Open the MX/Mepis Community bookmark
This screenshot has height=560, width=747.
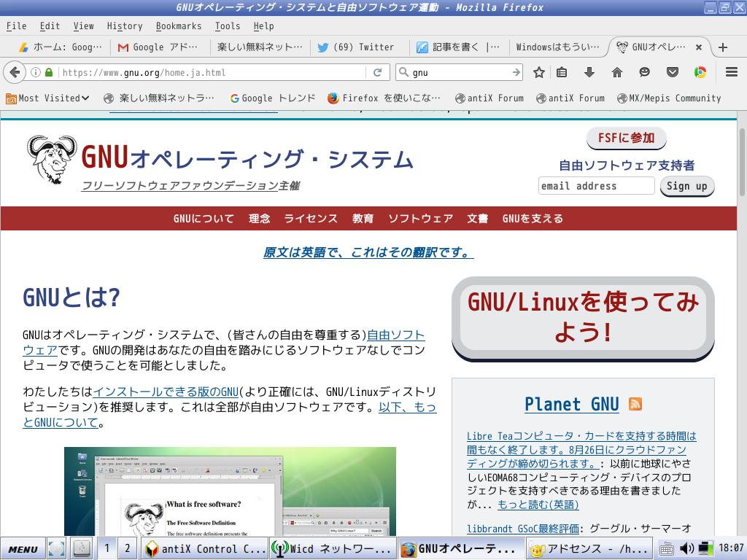coord(669,98)
